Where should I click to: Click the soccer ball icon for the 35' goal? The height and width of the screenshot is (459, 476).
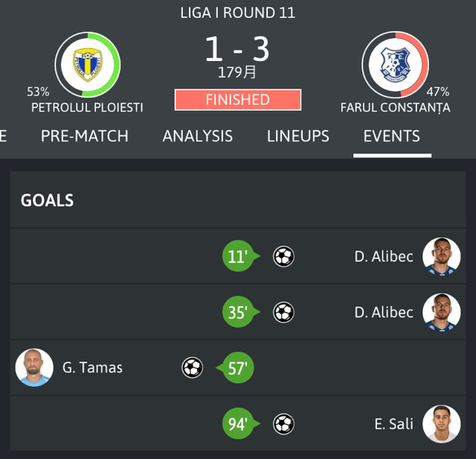click(x=283, y=312)
